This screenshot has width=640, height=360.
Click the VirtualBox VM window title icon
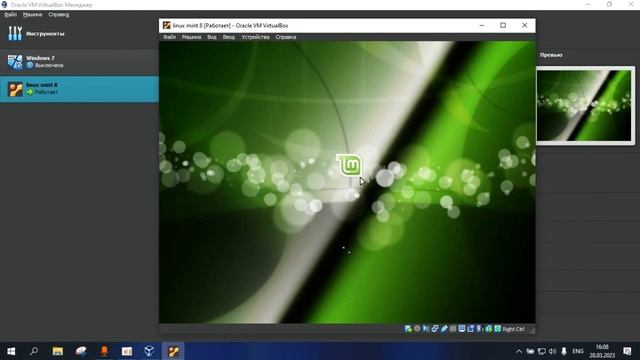coord(167,25)
